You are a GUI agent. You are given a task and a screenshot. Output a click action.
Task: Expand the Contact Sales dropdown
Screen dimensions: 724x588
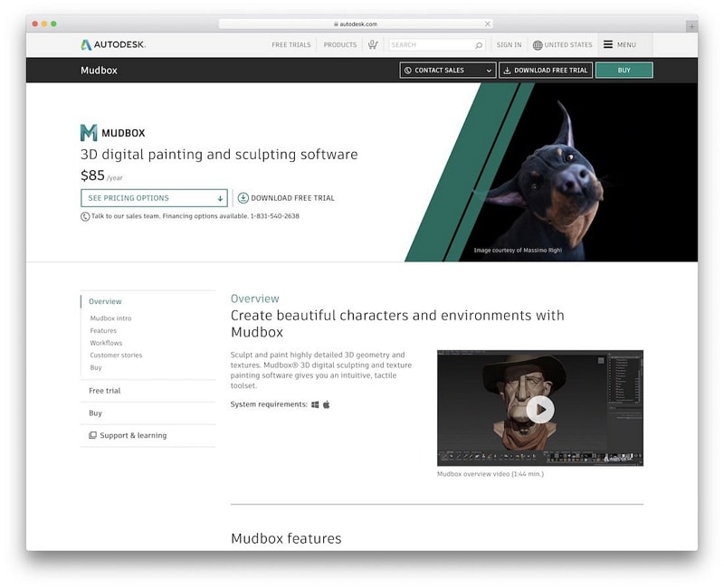tap(447, 71)
